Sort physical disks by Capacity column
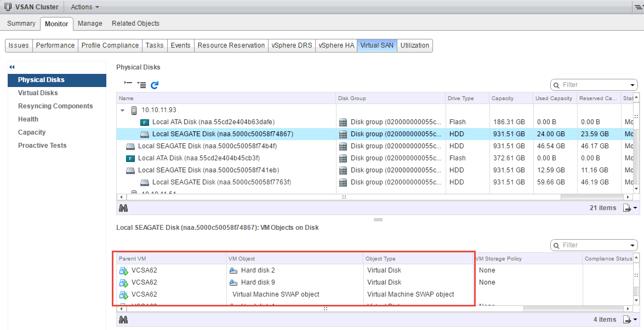 [511, 99]
